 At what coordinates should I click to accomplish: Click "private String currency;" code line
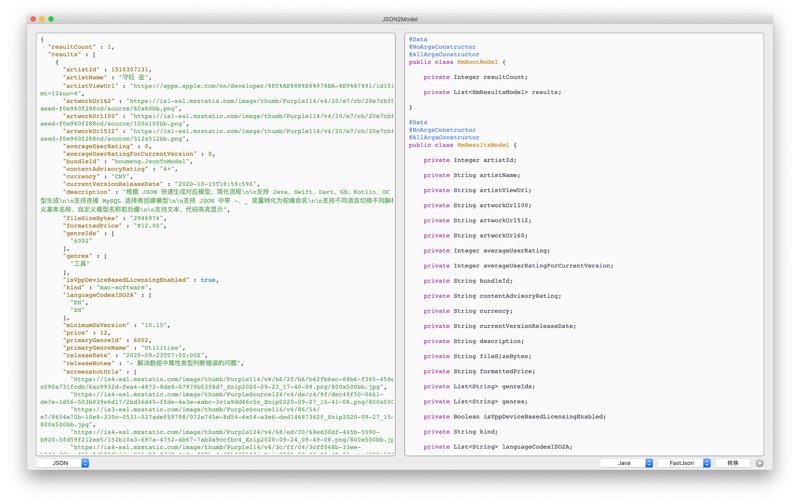point(468,311)
